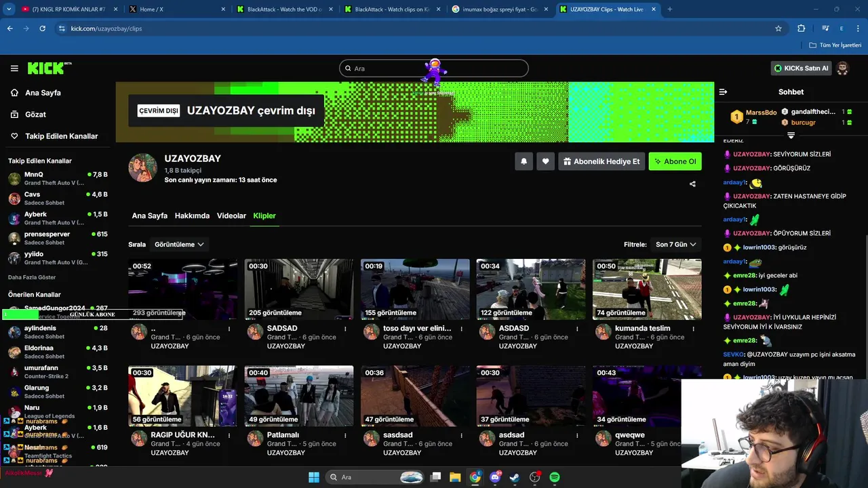
Task: Open the media controls icon in Chrome
Action: [825, 28]
